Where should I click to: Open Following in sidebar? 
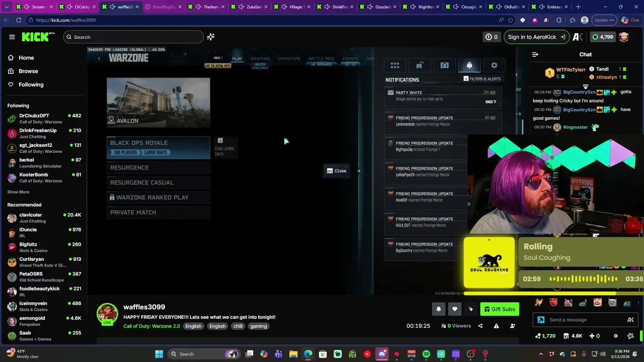31,84
